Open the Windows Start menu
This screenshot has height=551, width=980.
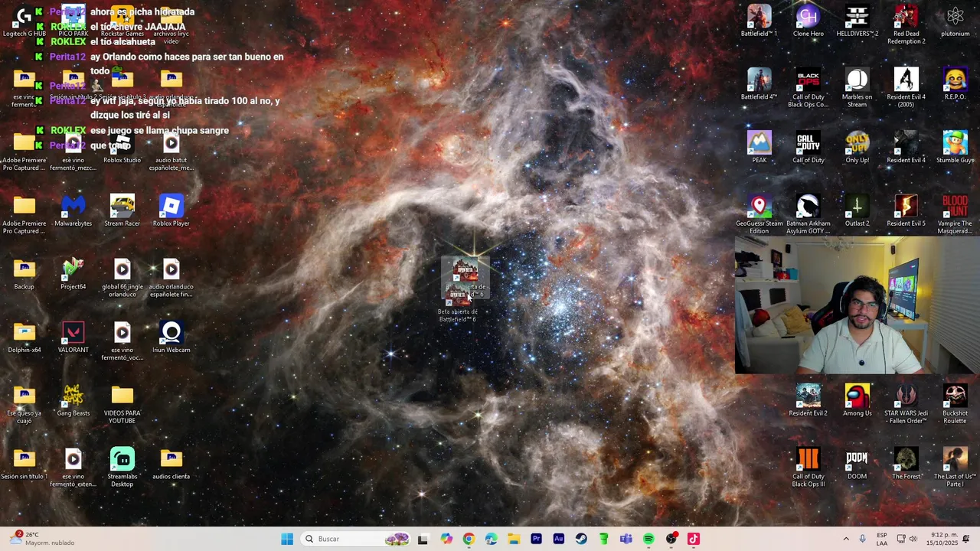pyautogui.click(x=287, y=539)
